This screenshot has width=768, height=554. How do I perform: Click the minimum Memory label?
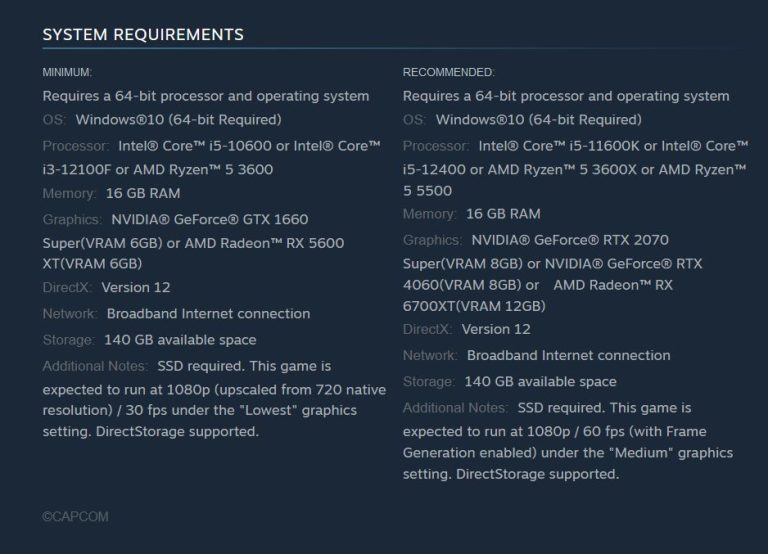(69, 193)
